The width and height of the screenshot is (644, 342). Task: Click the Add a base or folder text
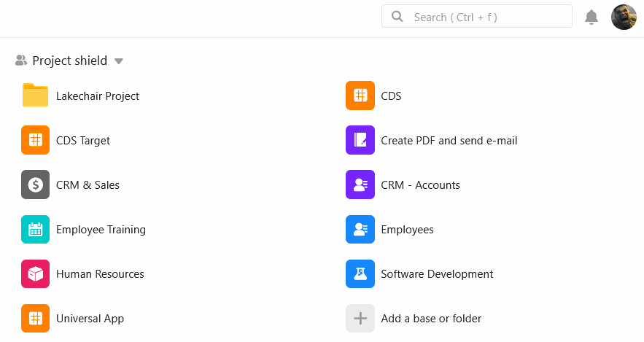(431, 319)
